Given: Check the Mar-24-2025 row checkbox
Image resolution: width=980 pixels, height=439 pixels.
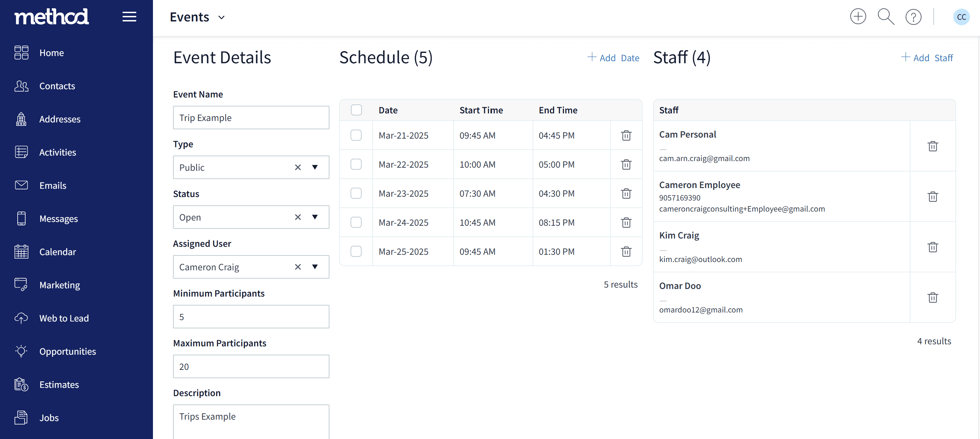Looking at the screenshot, I should [356, 222].
